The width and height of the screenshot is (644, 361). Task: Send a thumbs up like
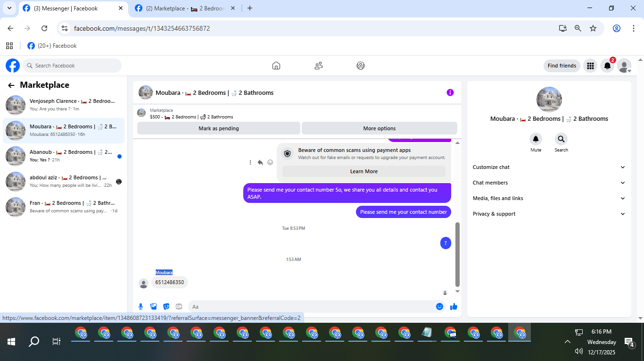click(x=454, y=307)
